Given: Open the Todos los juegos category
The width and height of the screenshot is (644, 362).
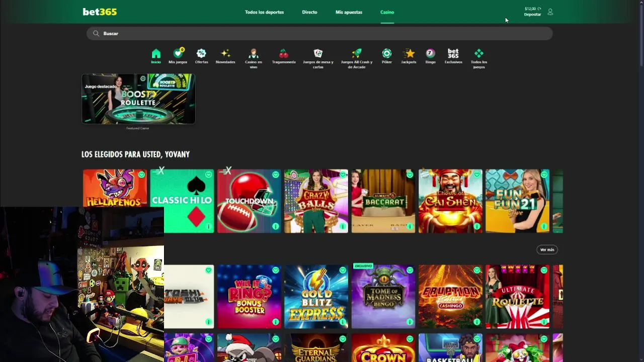Looking at the screenshot, I should [479, 58].
